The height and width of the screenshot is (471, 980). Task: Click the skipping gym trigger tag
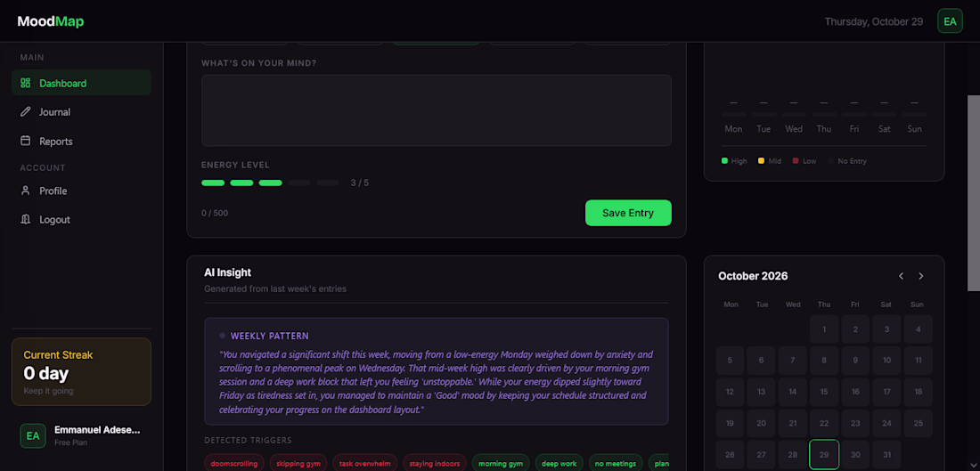click(x=298, y=464)
